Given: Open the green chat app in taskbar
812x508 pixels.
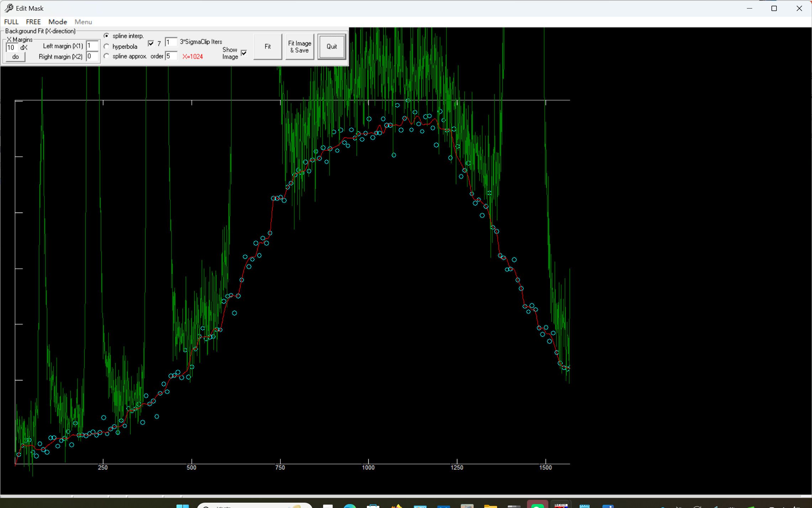Looking at the screenshot, I should pyautogui.click(x=537, y=506).
